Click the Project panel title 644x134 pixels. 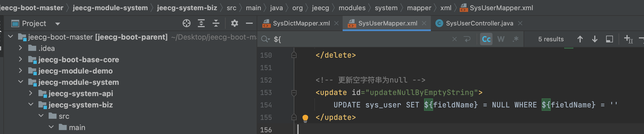34,23
